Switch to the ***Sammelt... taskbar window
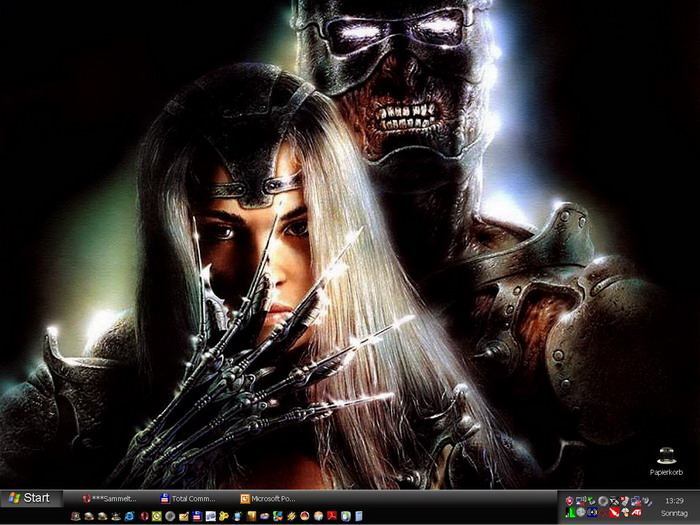This screenshot has height=525, width=700. tap(109, 499)
